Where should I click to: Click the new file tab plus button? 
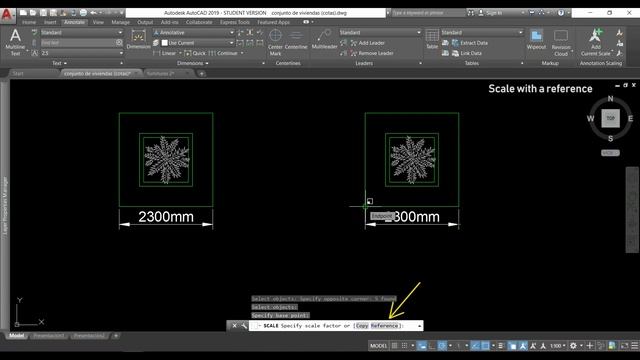[202, 73]
